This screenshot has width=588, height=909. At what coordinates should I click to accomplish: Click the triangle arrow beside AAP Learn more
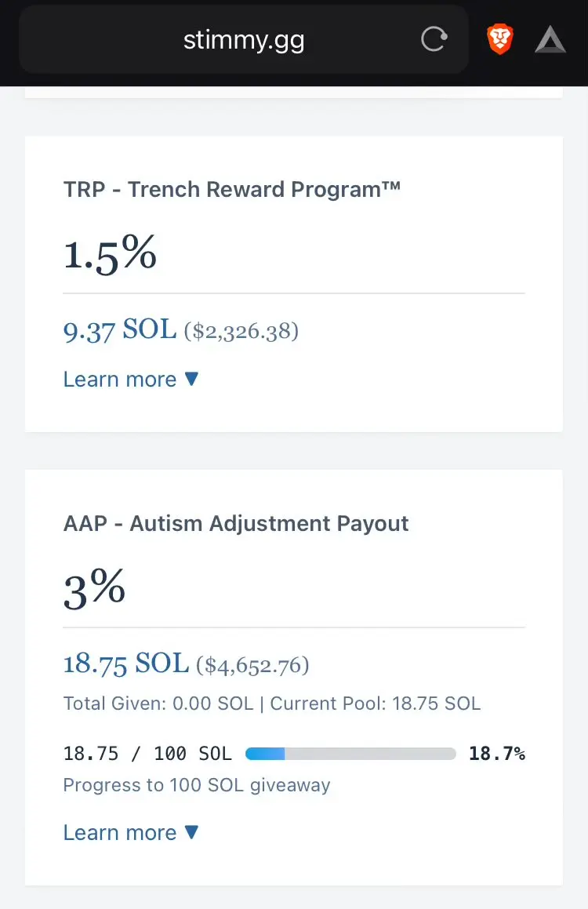pyautogui.click(x=192, y=832)
